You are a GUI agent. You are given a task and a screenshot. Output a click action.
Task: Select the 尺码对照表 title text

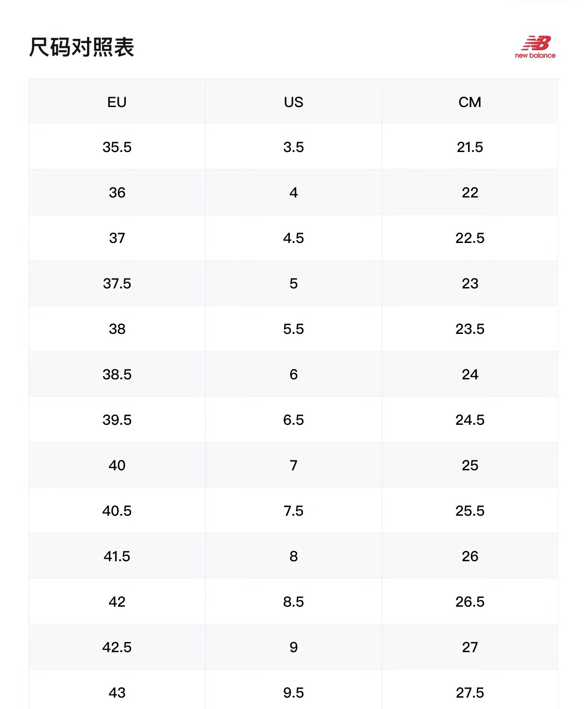81,47
